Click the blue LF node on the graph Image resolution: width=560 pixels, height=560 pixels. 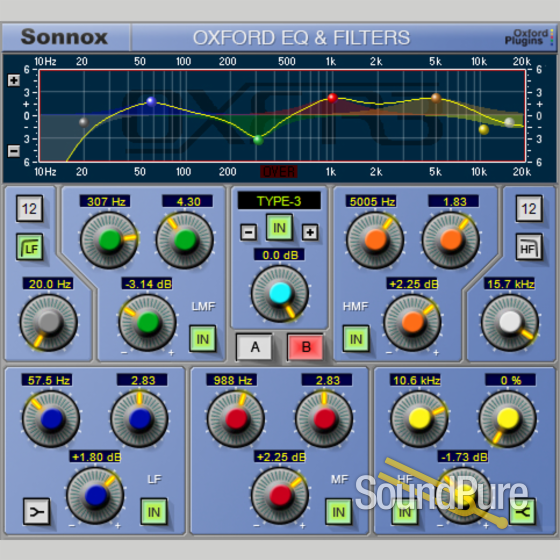pyautogui.click(x=151, y=101)
